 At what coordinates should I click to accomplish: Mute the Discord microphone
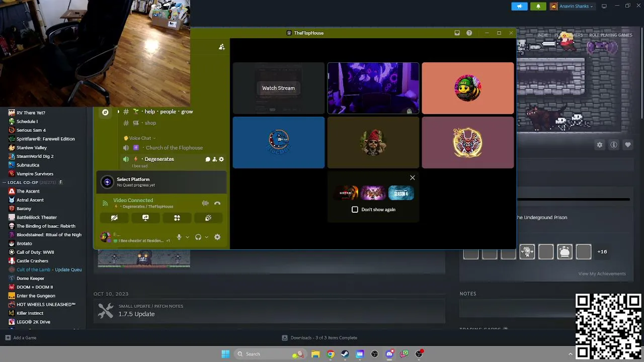(x=179, y=237)
